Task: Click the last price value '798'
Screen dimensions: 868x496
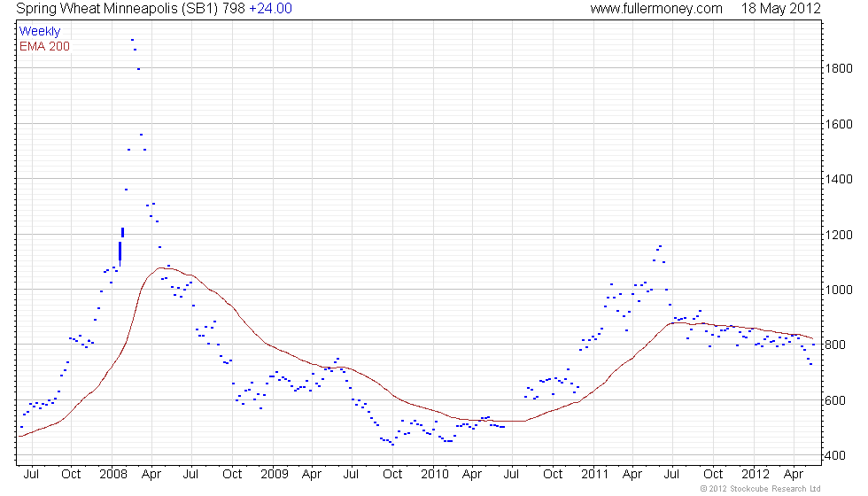Action: 234,9
